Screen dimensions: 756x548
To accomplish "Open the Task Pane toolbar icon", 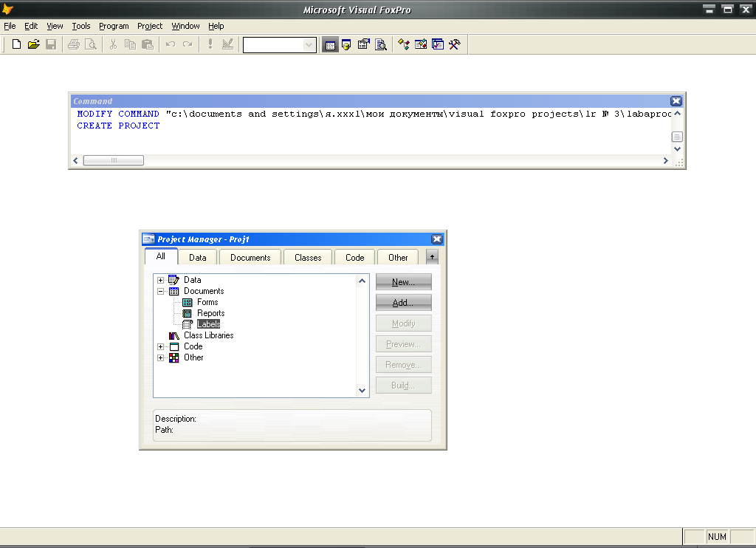I will pyautogui.click(x=438, y=45).
